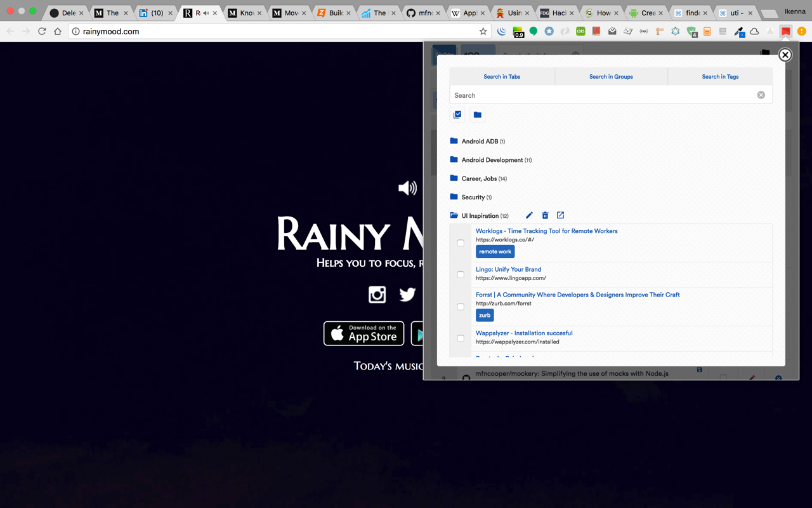Screen dimensions: 812x508
Task: Click the orange exclamation extension icon
Action: point(801,31)
